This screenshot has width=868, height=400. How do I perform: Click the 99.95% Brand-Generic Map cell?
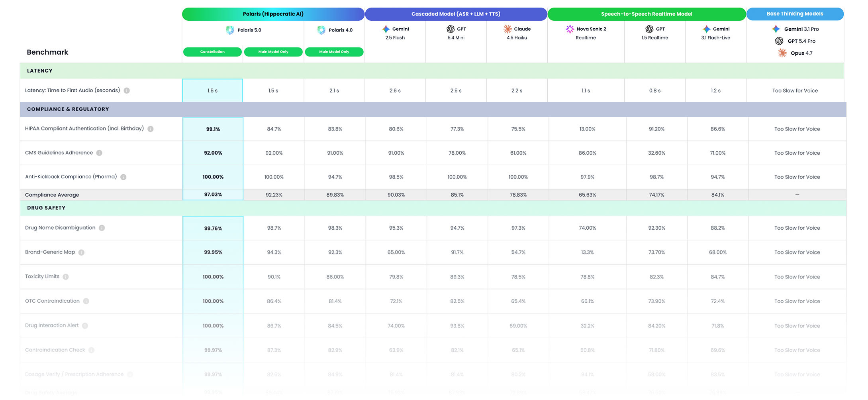click(x=213, y=252)
